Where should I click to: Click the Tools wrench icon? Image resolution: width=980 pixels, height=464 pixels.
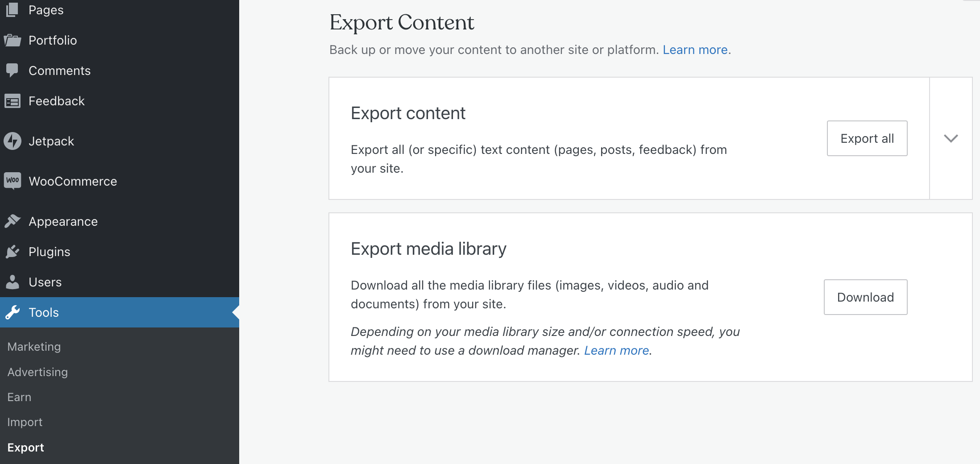pos(12,312)
